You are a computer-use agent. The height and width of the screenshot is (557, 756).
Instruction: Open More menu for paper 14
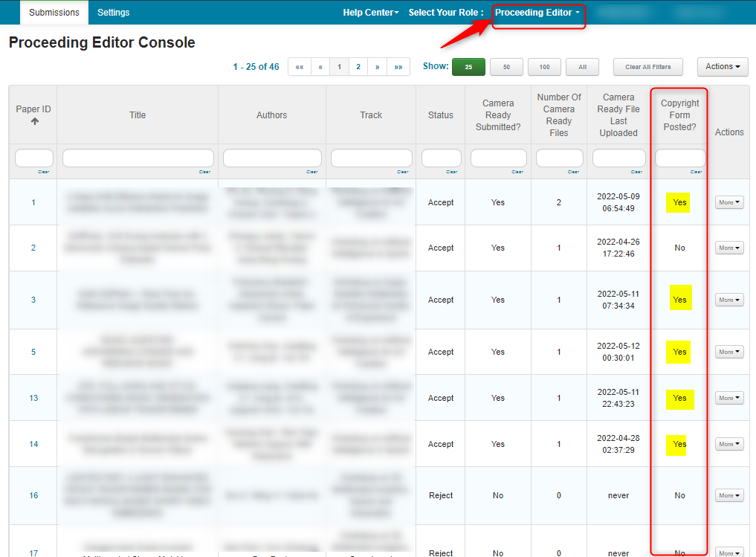(x=728, y=444)
